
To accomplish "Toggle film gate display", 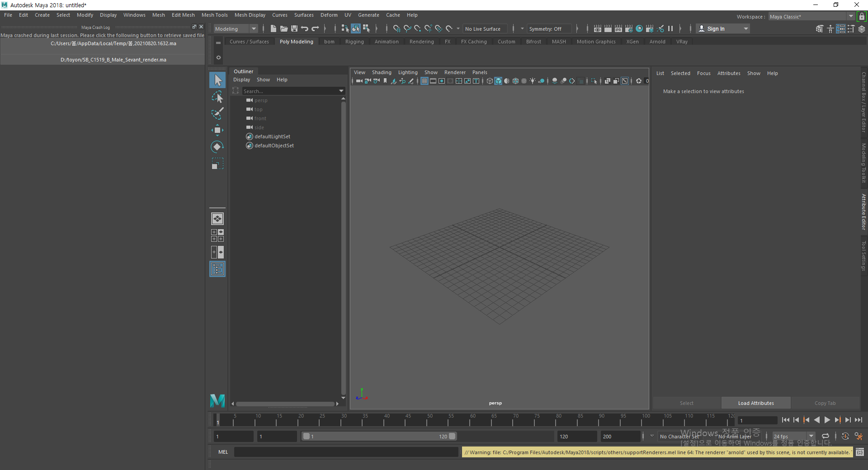I will (433, 81).
